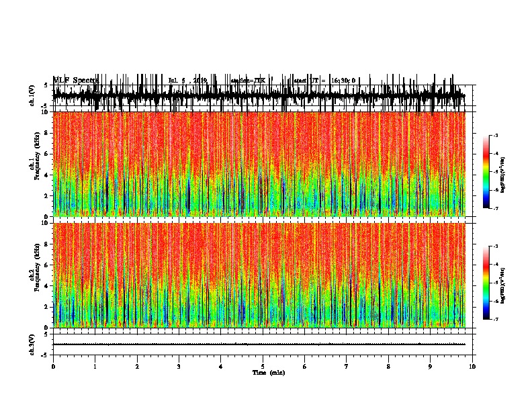Image resolution: width=532 pixels, height=411 pixels.
Task: Click the '-3' tick on ch.2 color bar
Action: 496,246
